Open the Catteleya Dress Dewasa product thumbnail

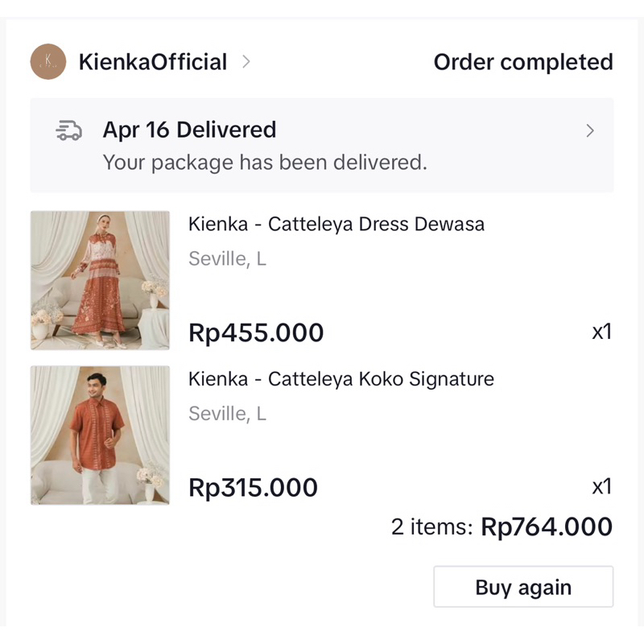tap(100, 279)
